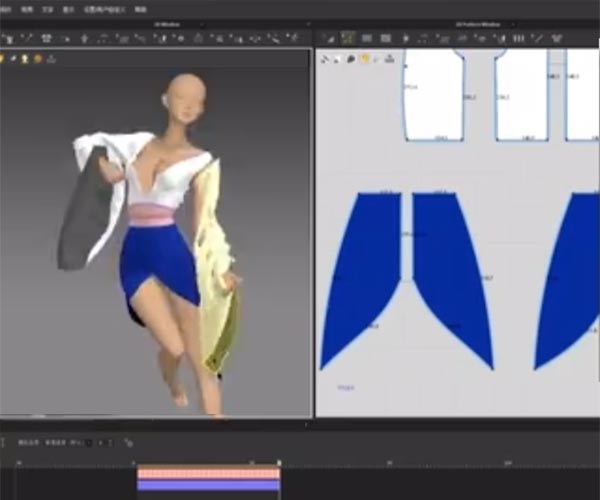This screenshot has height=500, width=600.
Task: Select the pink track clip in the timeline
Action: pyautogui.click(x=208, y=474)
